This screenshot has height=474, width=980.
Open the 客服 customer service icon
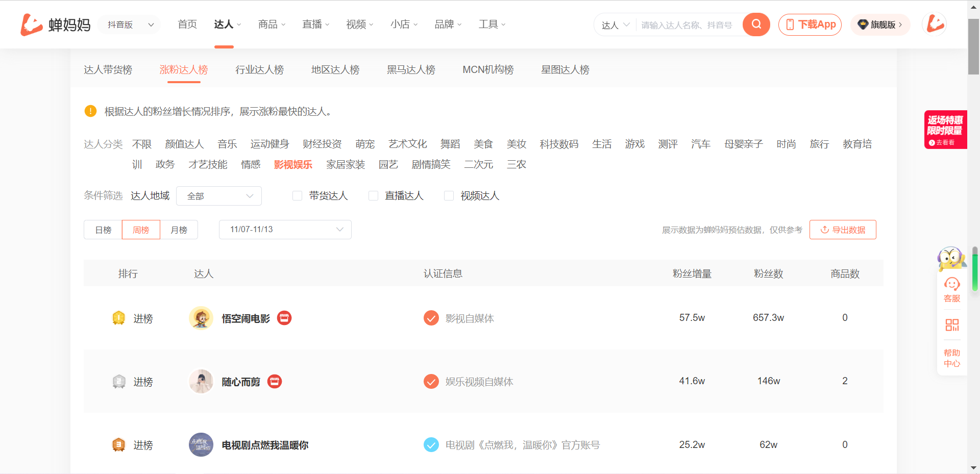point(952,290)
